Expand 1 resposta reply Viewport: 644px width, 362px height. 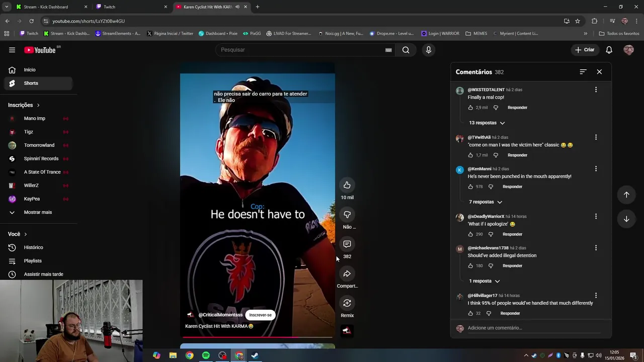click(x=484, y=281)
